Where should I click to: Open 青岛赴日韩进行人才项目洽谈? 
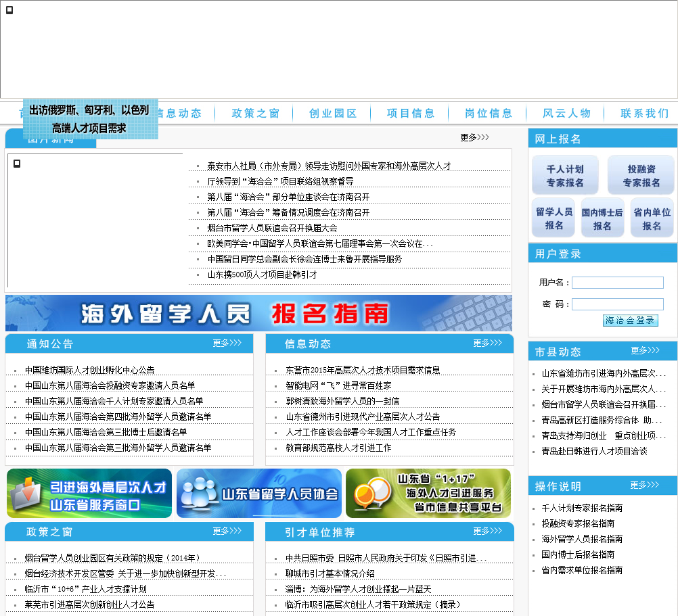(595, 452)
